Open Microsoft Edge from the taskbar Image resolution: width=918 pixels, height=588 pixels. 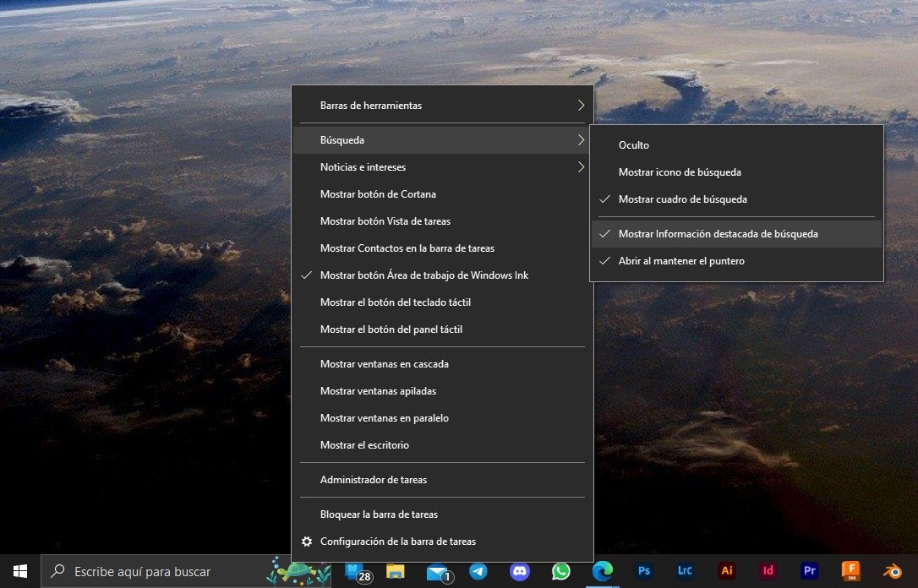pyautogui.click(x=602, y=571)
